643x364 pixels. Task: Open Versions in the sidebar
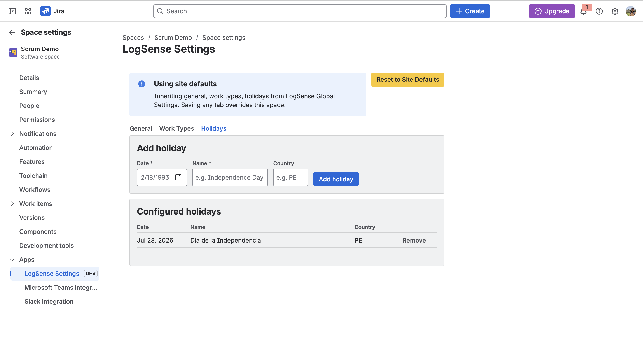tap(32, 218)
